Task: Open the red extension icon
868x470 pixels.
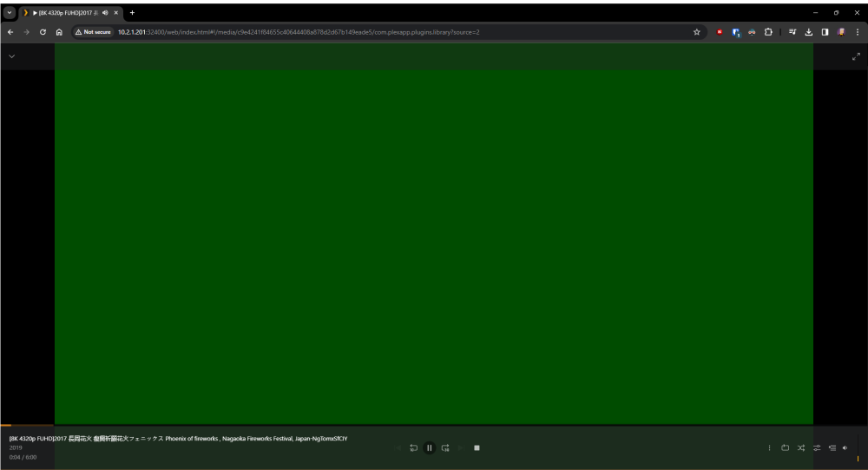Action: pyautogui.click(x=719, y=32)
